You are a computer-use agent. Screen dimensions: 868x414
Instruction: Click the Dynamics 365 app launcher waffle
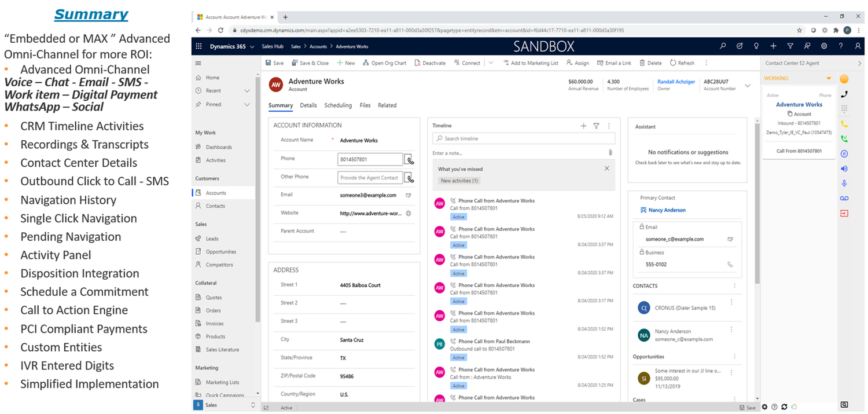[x=198, y=46]
